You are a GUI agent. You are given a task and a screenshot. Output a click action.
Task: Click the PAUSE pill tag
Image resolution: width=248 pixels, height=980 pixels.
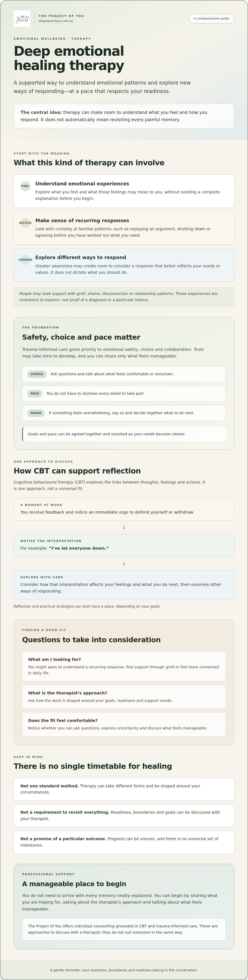pos(36,413)
